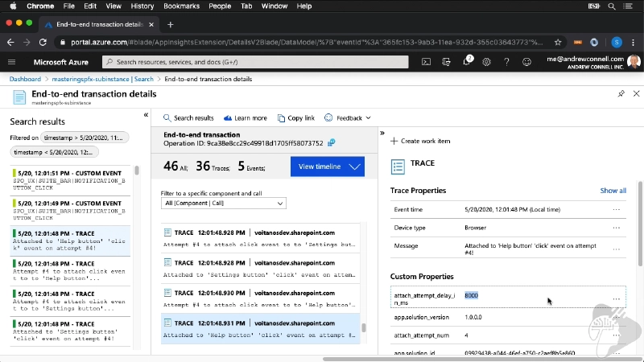Select the 12:01:49 PM custom event result
This screenshot has width=644, height=362.
(x=70, y=211)
